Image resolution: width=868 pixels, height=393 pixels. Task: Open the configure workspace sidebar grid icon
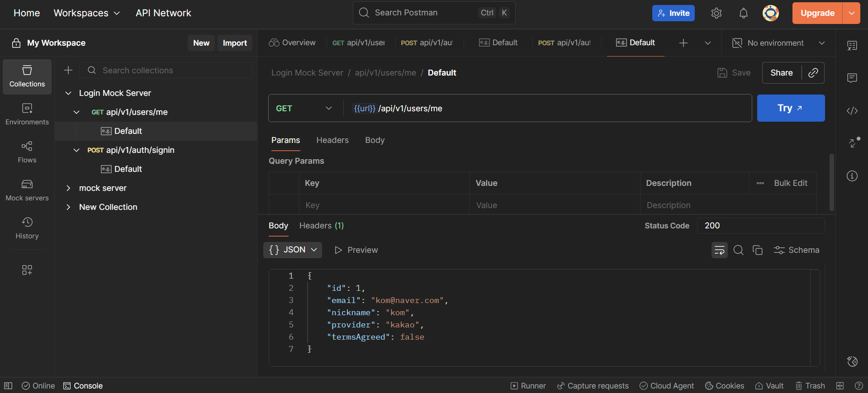click(27, 270)
